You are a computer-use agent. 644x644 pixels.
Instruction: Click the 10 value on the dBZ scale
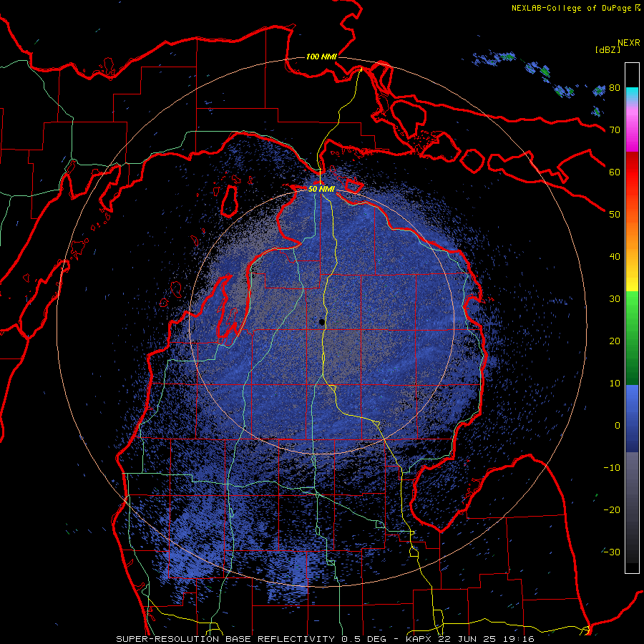[615, 384]
